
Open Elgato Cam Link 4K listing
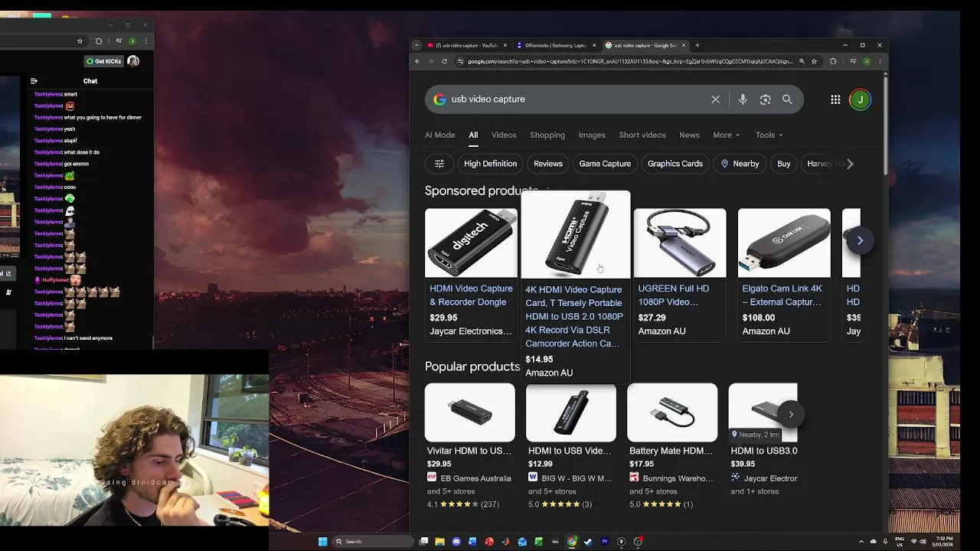pos(782,295)
